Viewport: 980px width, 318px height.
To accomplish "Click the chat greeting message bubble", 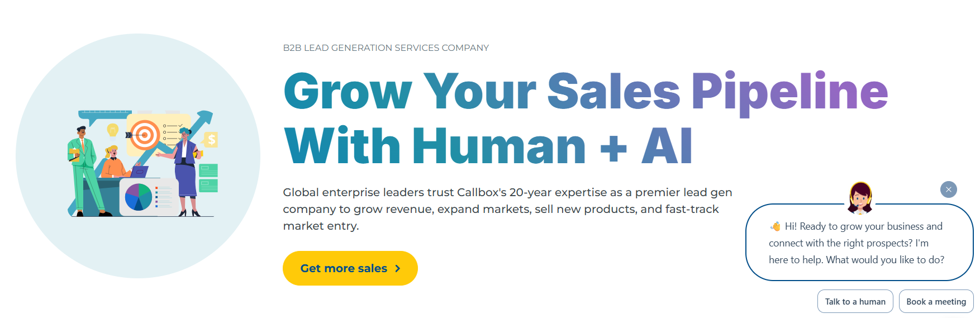I will pyautogui.click(x=859, y=243).
